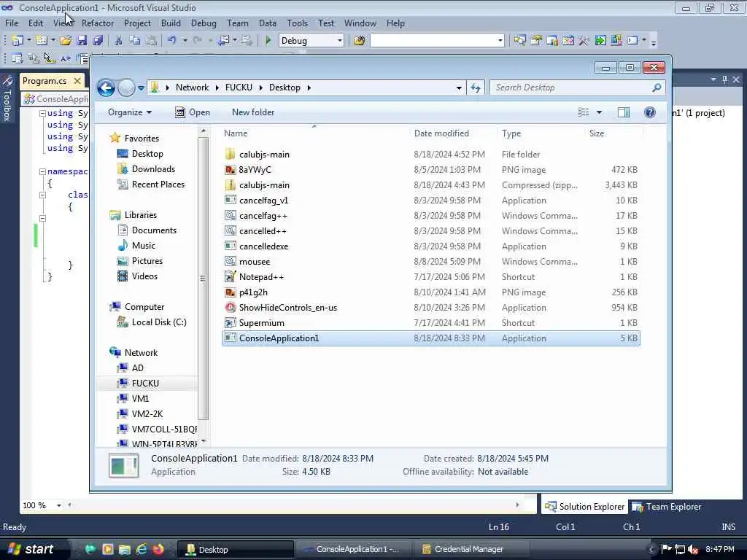Click the magnifier icon in Search Desktop box
The width and height of the screenshot is (747, 560).
pyautogui.click(x=657, y=87)
